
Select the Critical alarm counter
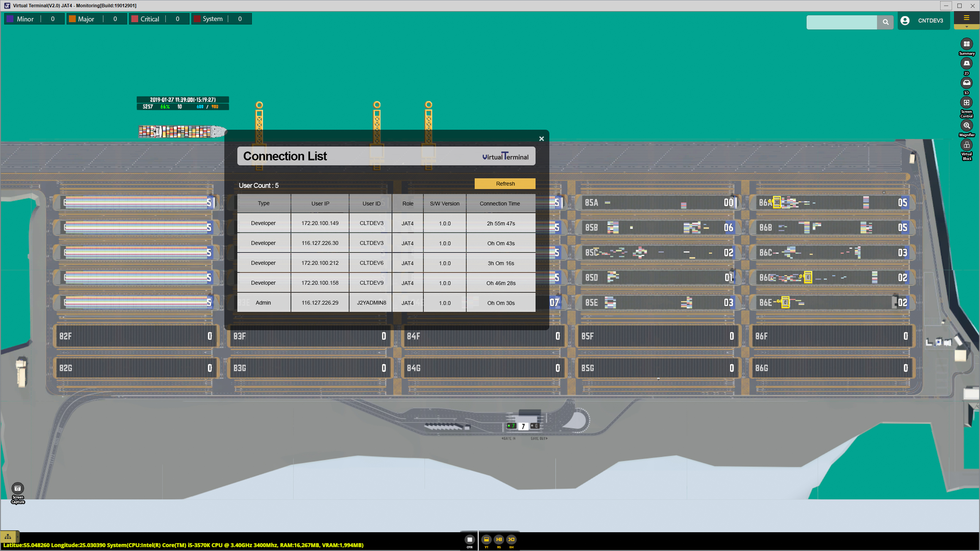pos(159,19)
